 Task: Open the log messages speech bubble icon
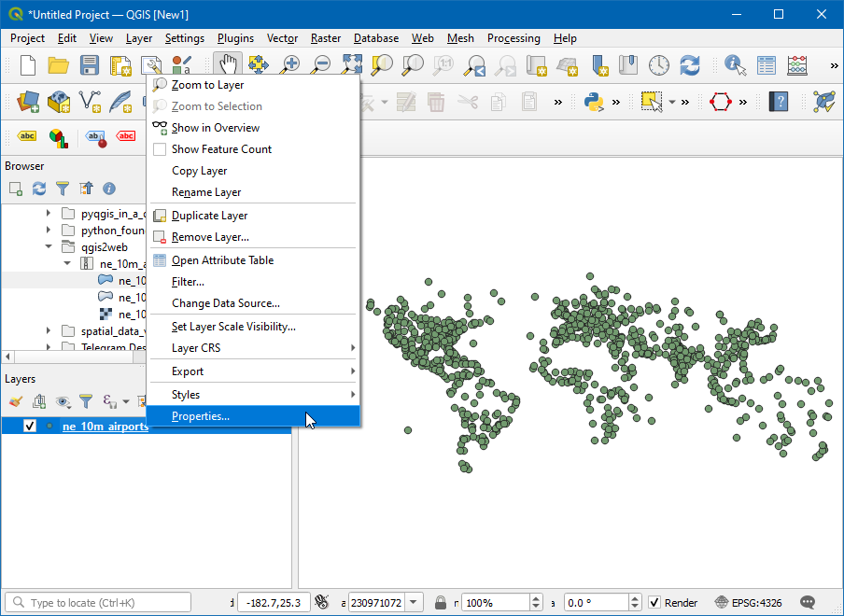(x=809, y=603)
